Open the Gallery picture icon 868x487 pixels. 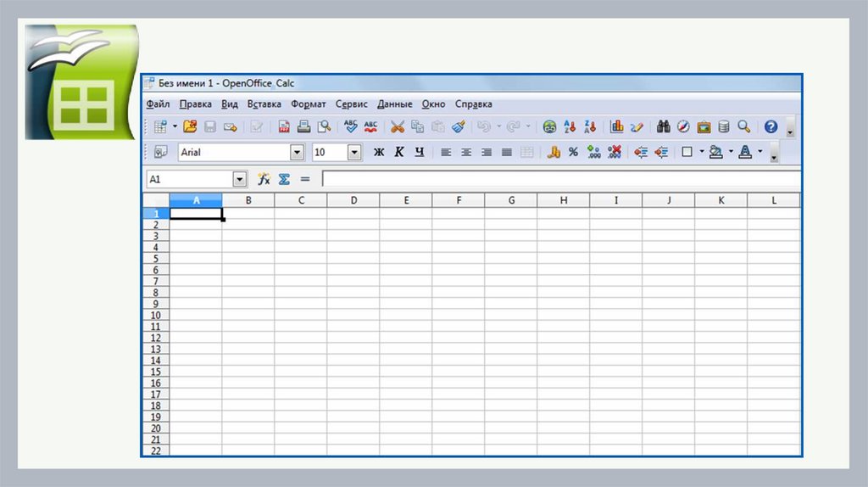(704, 127)
